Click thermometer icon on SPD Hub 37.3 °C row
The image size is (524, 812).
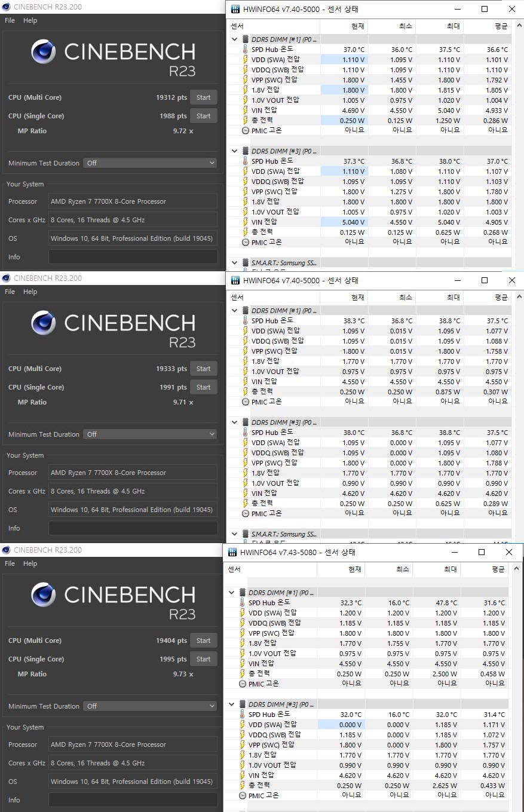tap(245, 161)
